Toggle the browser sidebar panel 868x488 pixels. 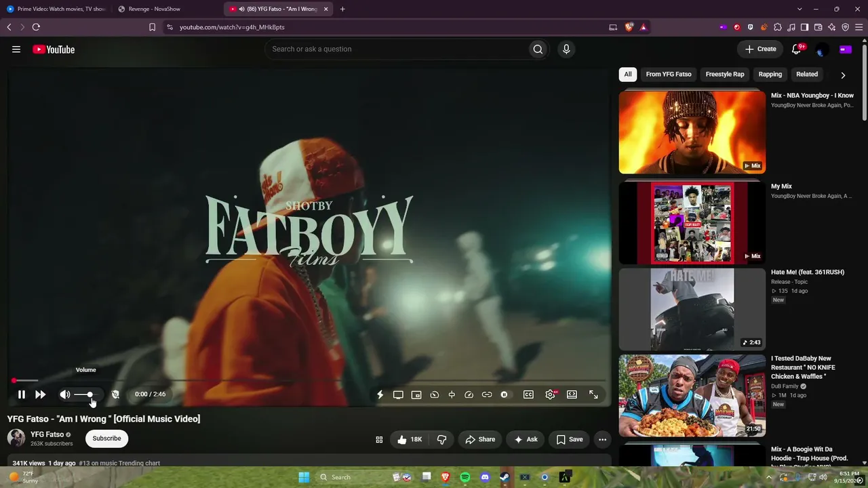point(804,27)
